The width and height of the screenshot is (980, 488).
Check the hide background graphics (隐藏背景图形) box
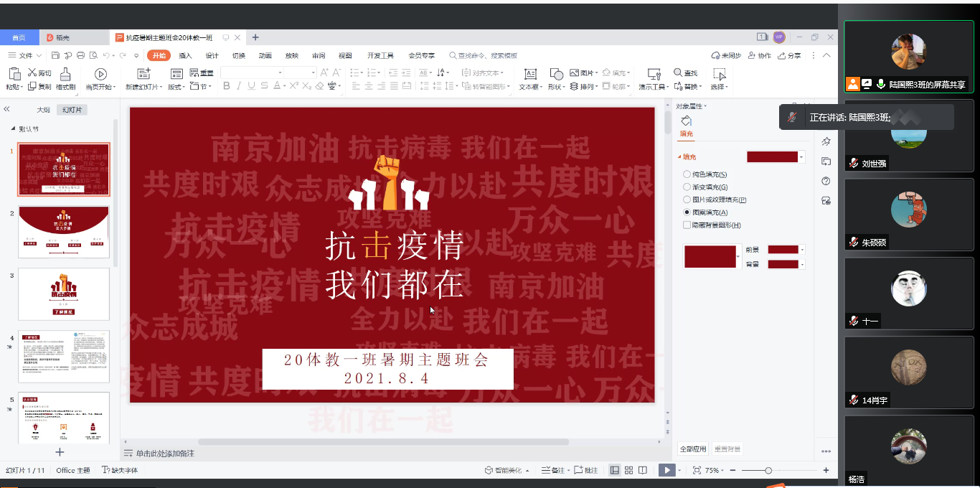coord(687,225)
